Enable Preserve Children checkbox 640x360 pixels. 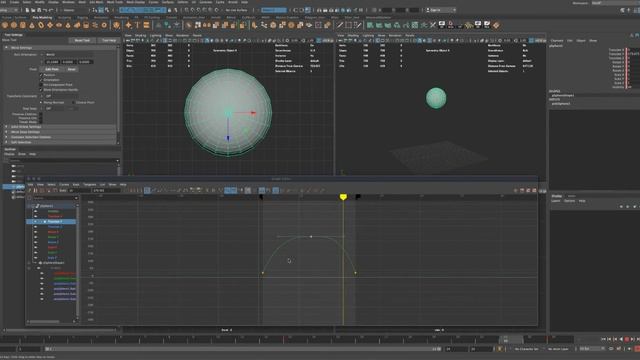(41, 114)
